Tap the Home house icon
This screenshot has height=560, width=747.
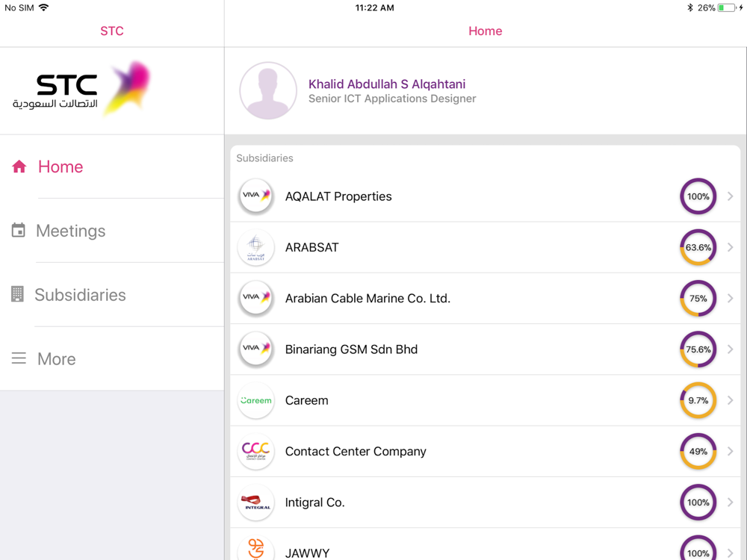19,167
